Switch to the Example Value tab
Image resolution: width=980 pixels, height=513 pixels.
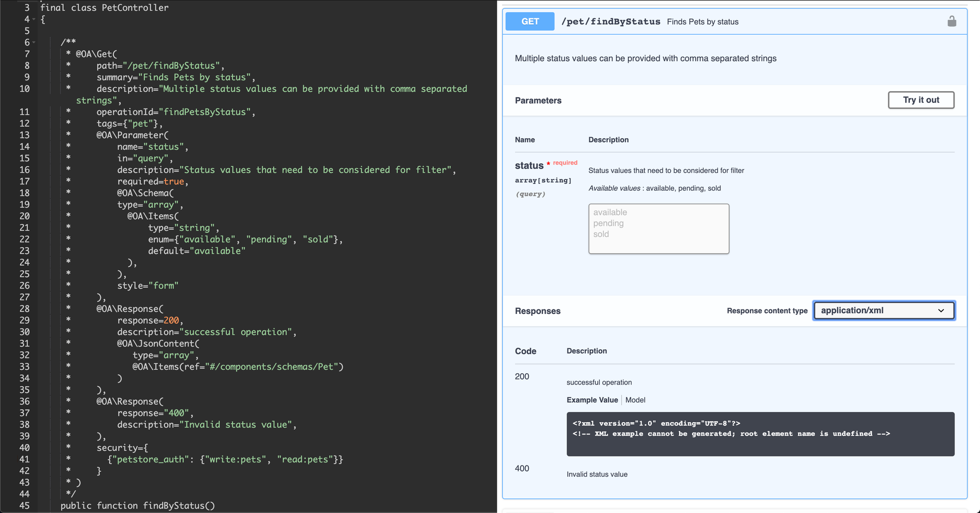click(x=592, y=400)
